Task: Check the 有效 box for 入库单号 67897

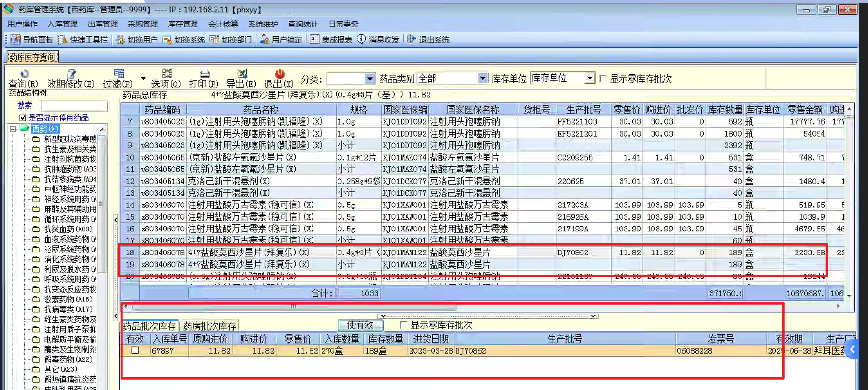Action: [x=135, y=350]
